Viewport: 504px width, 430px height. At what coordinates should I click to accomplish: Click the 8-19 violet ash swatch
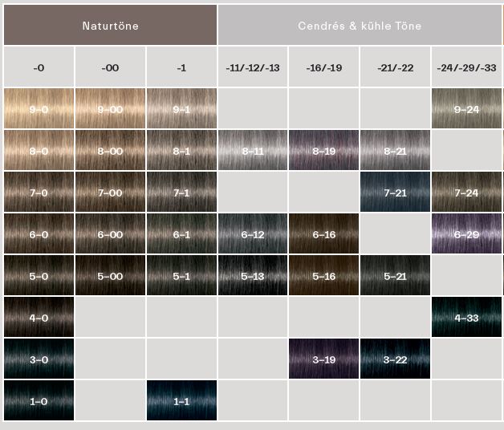coord(323,150)
